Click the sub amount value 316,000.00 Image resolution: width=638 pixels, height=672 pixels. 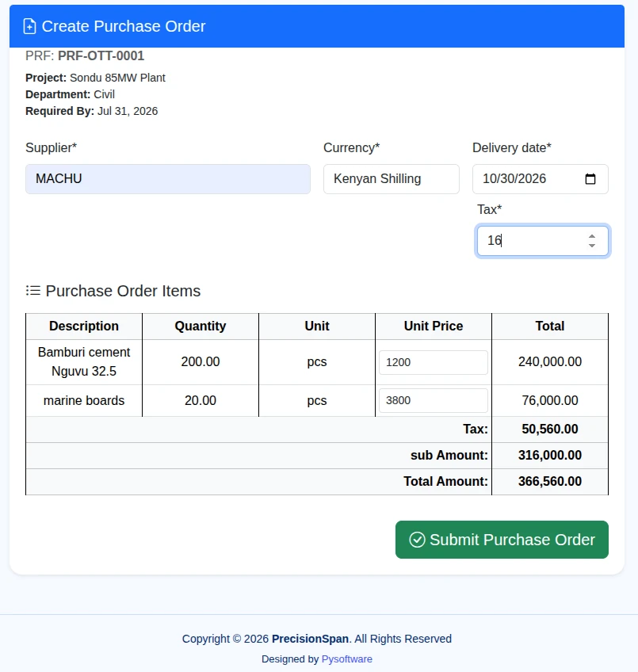550,455
